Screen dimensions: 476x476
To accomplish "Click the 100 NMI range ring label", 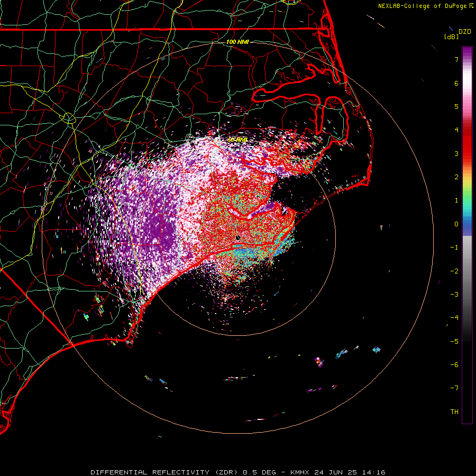I will [x=237, y=42].
